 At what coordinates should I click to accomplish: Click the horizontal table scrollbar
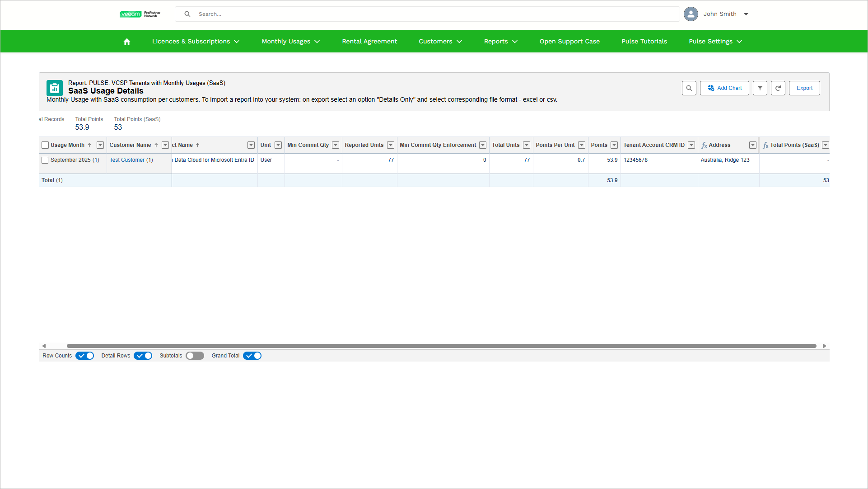pyautogui.click(x=441, y=346)
